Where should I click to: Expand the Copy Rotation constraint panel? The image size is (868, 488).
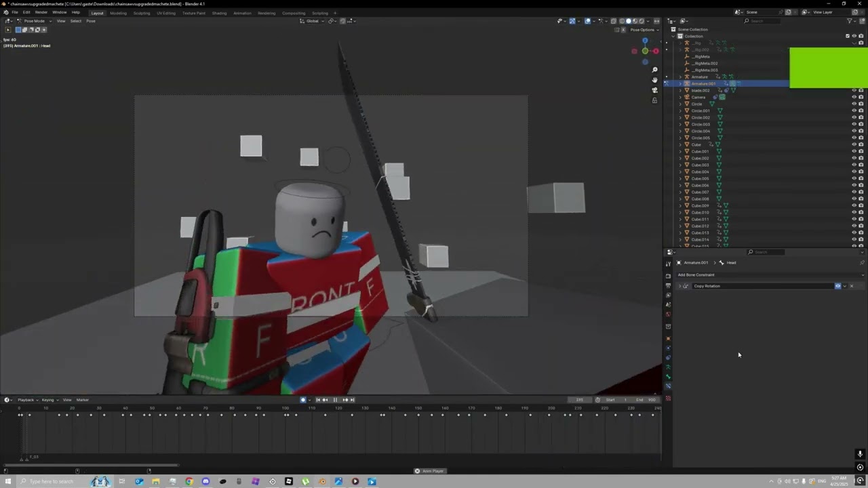click(680, 286)
